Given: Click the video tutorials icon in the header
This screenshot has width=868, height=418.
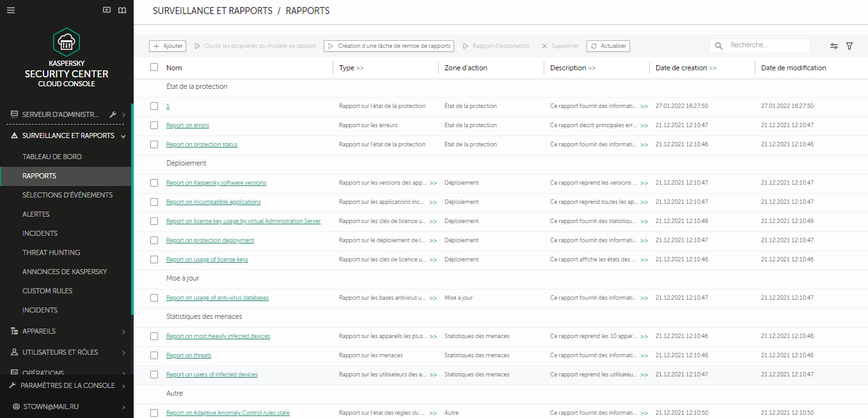Looking at the screenshot, I should (106, 10).
